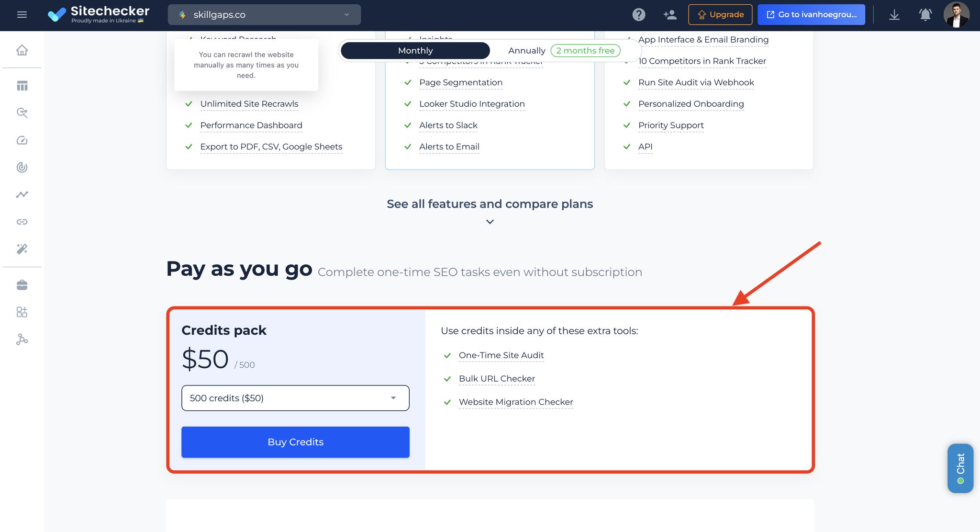Viewport: 980px width, 532px height.
Task: Toggle the hamburger menu open
Action: click(x=22, y=14)
